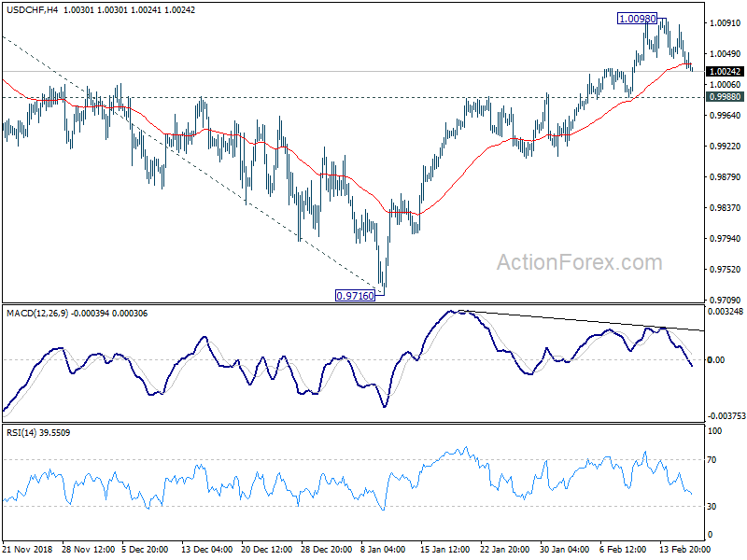Click the 1.00910 price axis value

[726, 22]
